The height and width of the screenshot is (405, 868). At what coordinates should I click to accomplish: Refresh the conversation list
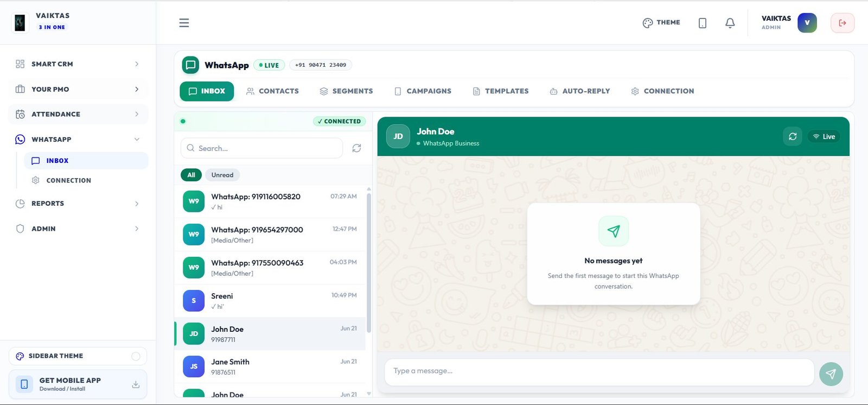356,148
